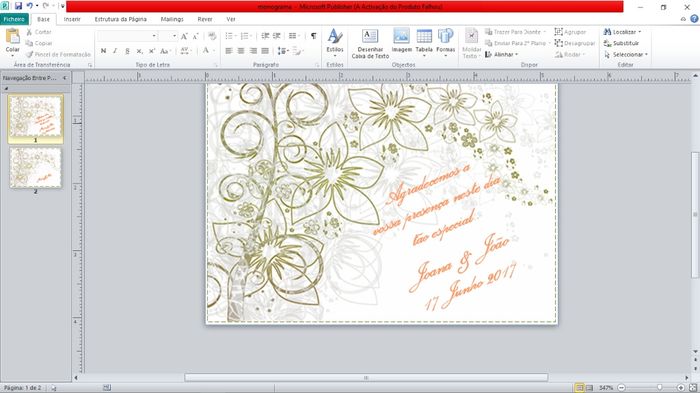Image resolution: width=700 pixels, height=393 pixels.
Task: Click the zoom in plus button
Action: click(681, 388)
